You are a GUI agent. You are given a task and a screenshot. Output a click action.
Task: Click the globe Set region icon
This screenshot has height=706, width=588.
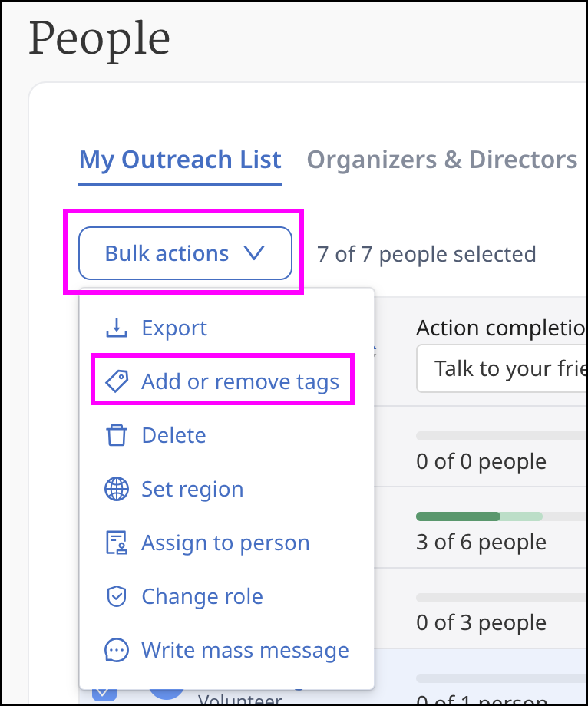[x=117, y=489]
